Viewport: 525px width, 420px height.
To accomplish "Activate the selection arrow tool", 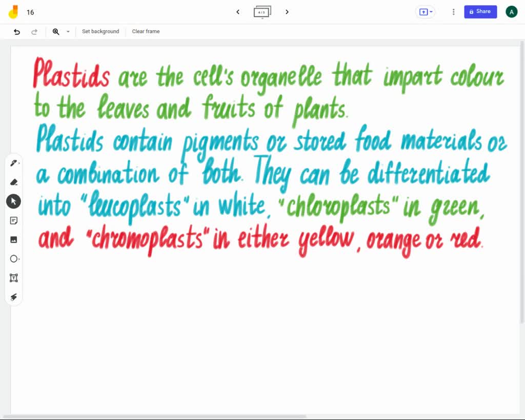I will click(13, 201).
